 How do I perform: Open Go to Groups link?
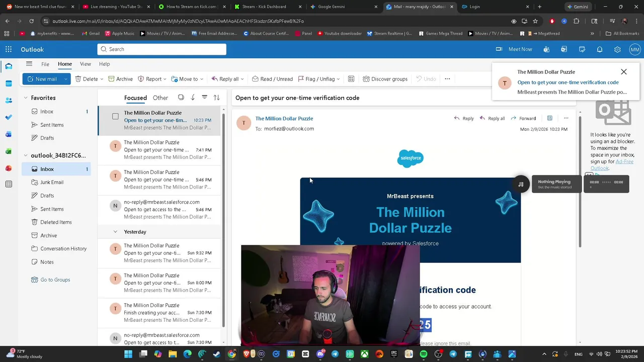[50, 280]
